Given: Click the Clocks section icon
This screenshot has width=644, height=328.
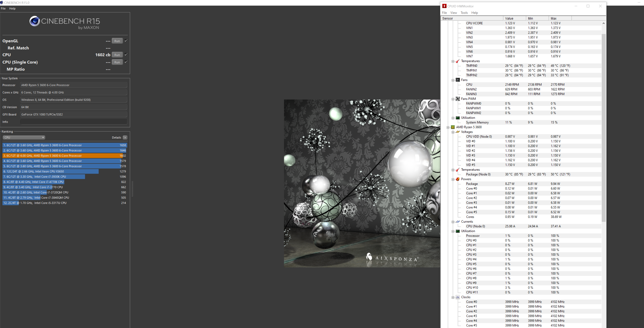Looking at the screenshot, I should 458,297.
